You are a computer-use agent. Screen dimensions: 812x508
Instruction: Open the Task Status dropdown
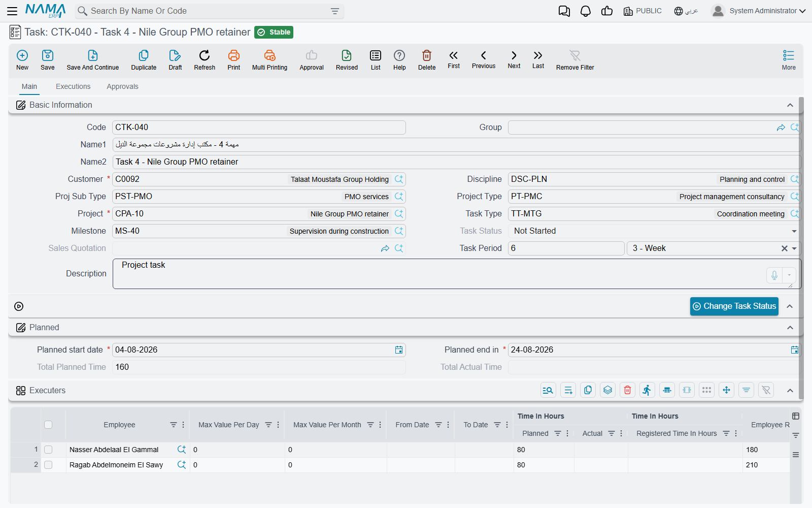[x=794, y=231]
